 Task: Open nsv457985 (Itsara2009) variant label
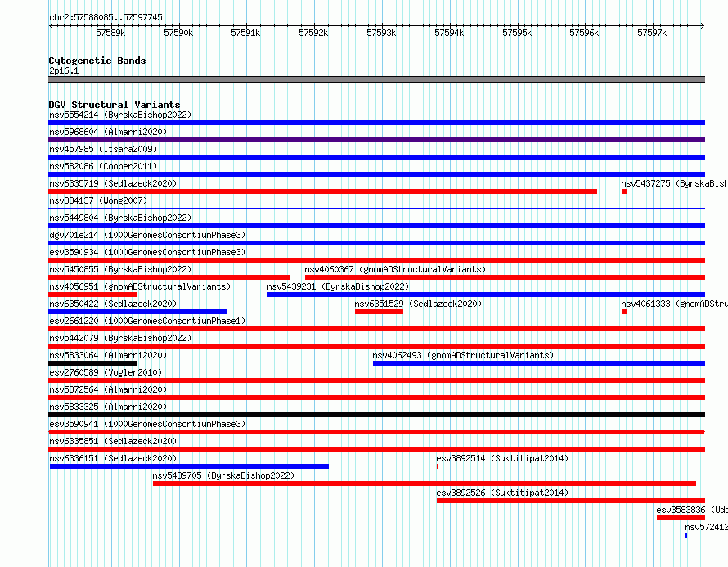click(103, 149)
